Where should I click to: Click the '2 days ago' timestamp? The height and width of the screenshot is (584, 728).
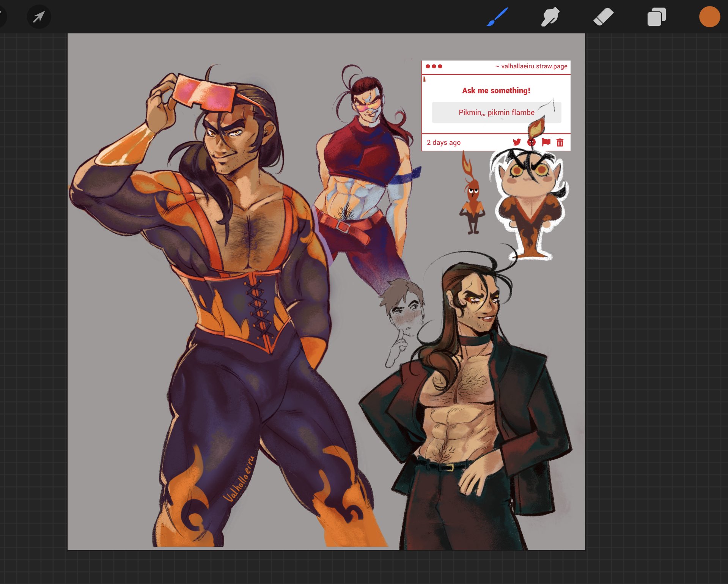point(443,143)
